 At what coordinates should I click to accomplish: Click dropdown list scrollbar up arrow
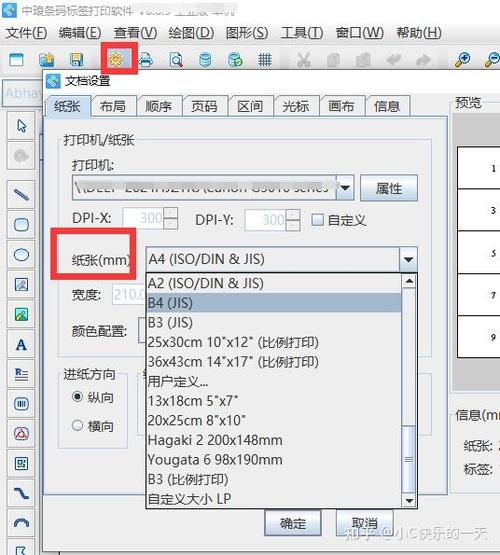tap(409, 281)
